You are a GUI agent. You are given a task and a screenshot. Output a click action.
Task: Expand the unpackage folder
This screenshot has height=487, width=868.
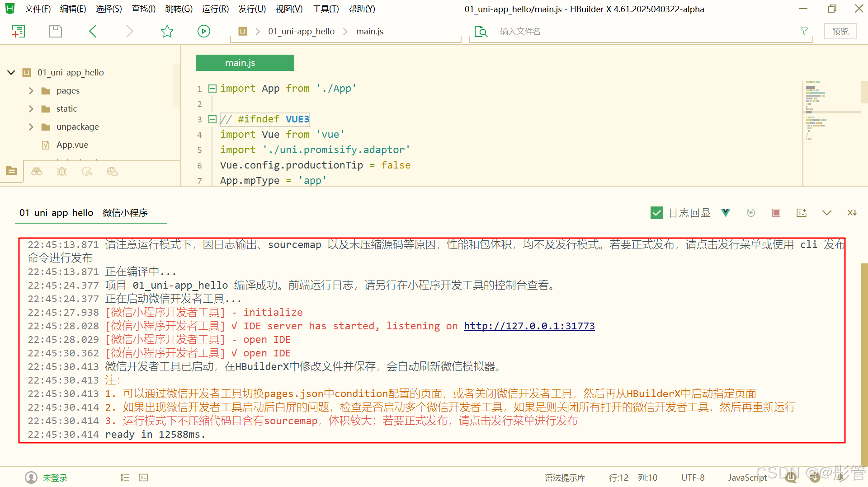coord(31,127)
